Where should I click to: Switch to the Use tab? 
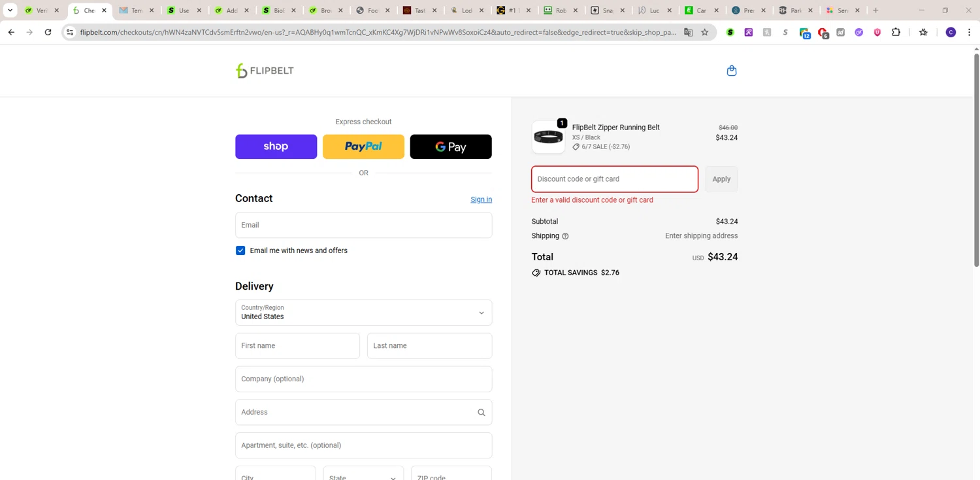click(184, 10)
